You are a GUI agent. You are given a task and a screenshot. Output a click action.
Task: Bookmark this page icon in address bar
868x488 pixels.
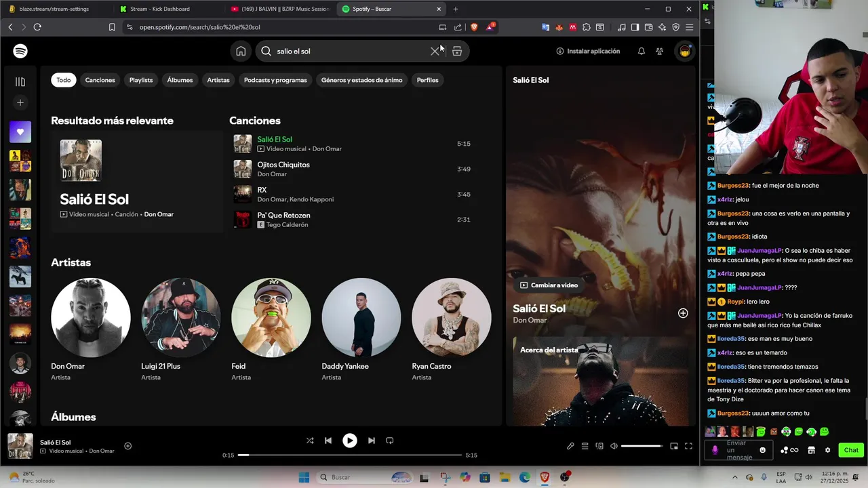[112, 27]
